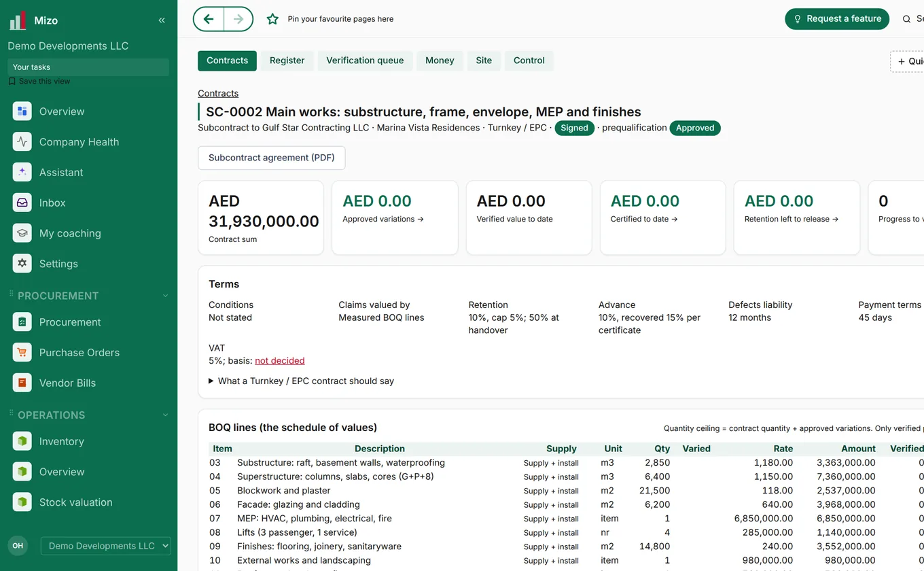The image size is (924, 571).
Task: Click Blockwork and plaster row
Action: click(566, 491)
